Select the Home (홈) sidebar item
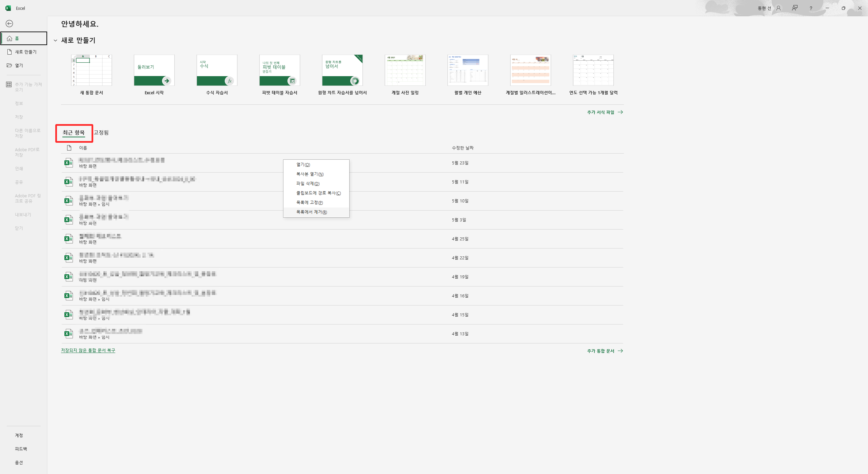Viewport: 868px width, 474px height. (24, 38)
